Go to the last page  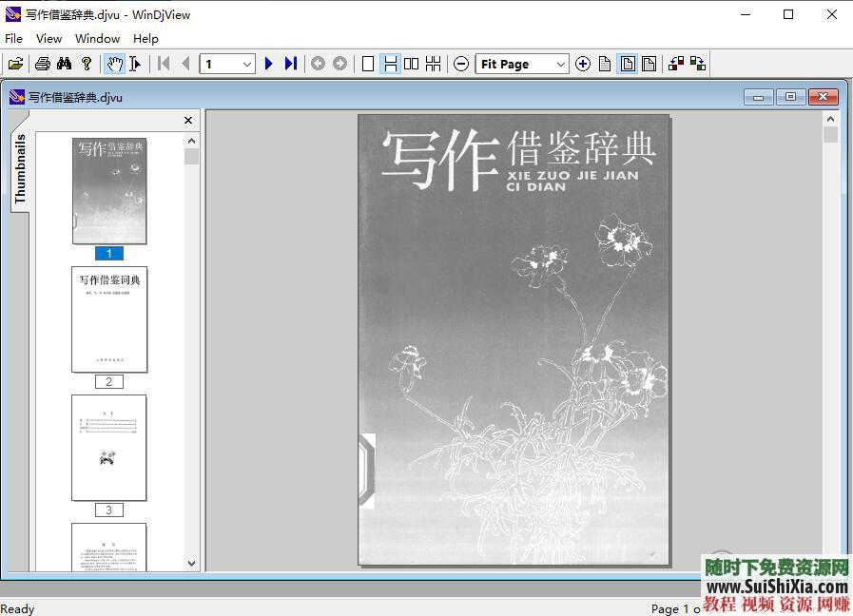[x=291, y=64]
